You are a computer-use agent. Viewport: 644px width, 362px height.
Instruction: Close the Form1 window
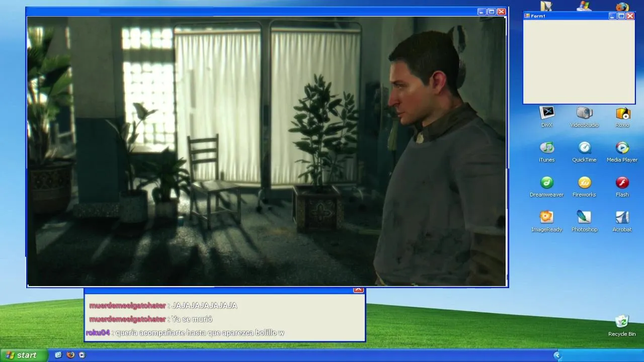630,16
